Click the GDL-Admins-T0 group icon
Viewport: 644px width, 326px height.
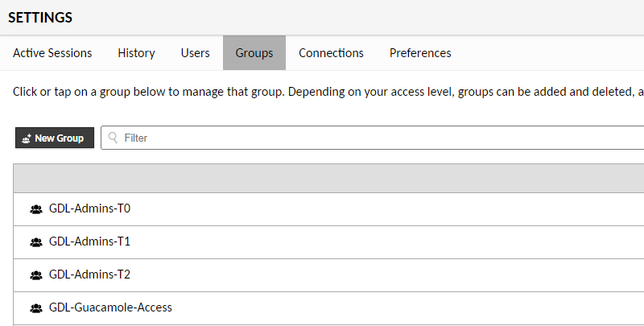pos(35,209)
